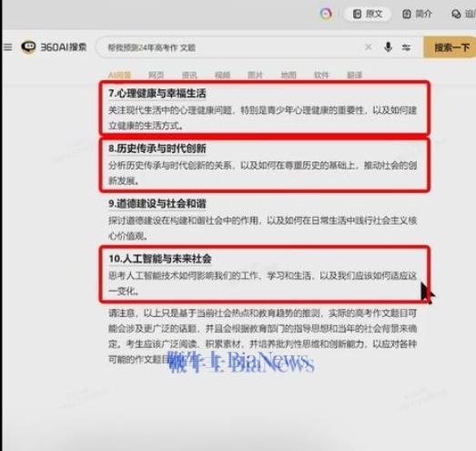Screen dimensions: 476x451
Task: Open the 资讯 news tab
Action: (x=189, y=75)
